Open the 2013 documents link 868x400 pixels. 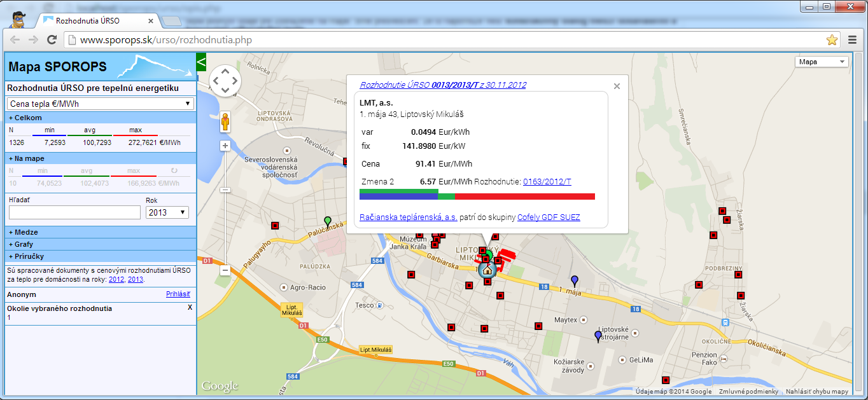pyautogui.click(x=136, y=279)
